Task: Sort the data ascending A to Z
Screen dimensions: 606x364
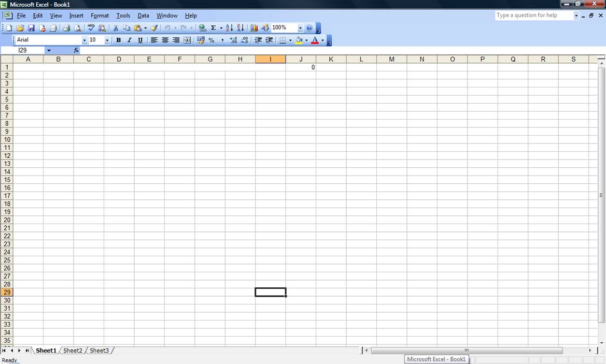Action: [x=229, y=28]
